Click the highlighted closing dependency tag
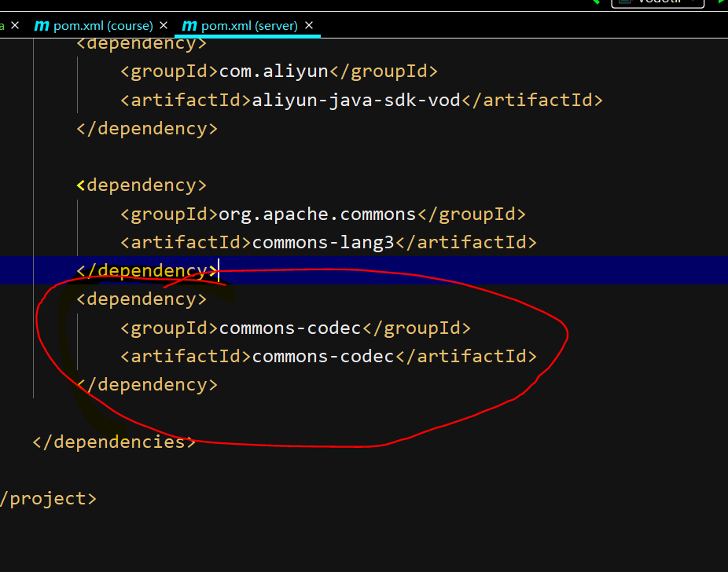The width and height of the screenshot is (728, 572). 147,271
